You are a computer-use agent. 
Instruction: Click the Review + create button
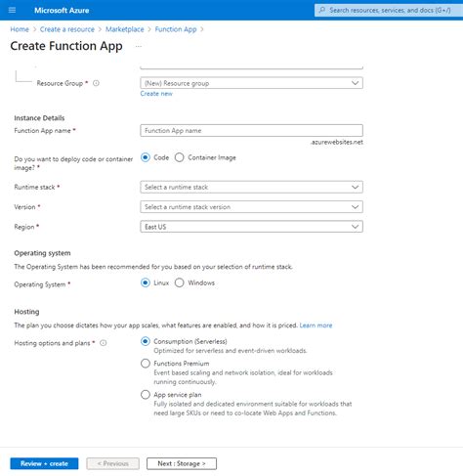pos(44,463)
